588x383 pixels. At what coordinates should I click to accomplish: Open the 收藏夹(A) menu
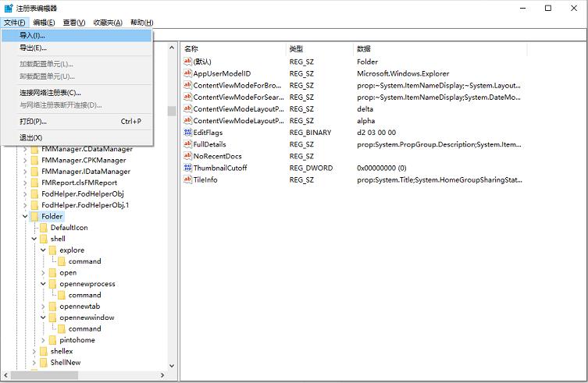[108, 23]
